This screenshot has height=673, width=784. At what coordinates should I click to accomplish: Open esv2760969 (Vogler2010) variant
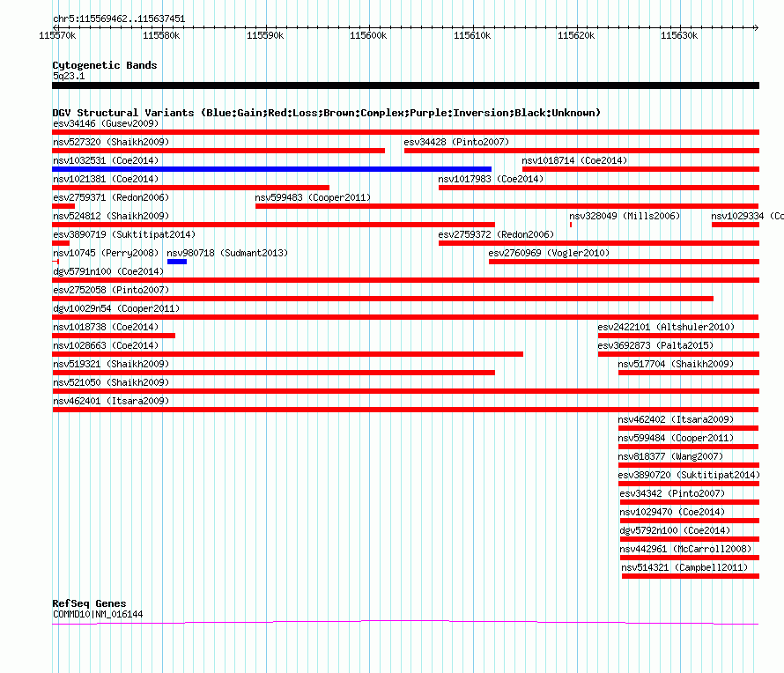tap(550, 253)
